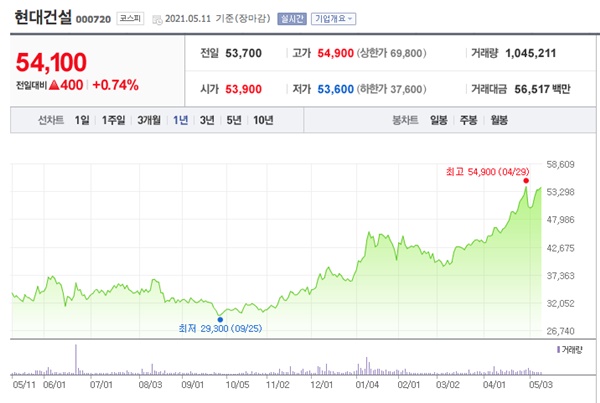Show the 10년 chart range
The height and width of the screenshot is (403, 600).
pyautogui.click(x=263, y=120)
